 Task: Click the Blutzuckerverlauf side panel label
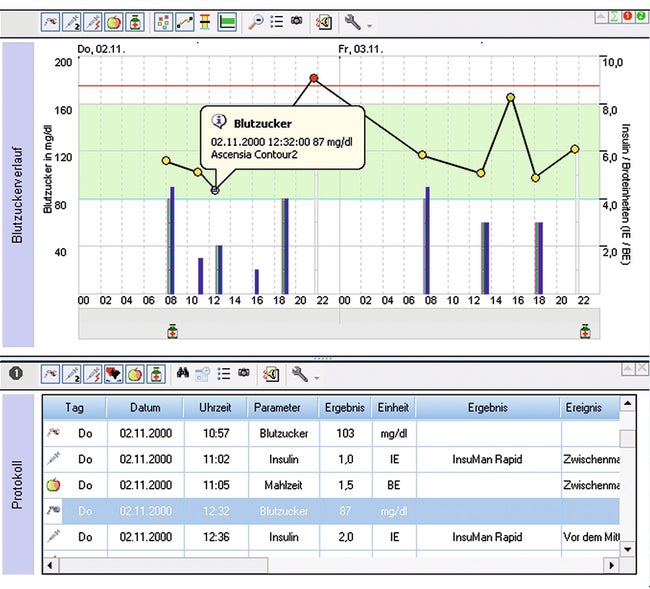coord(17,195)
